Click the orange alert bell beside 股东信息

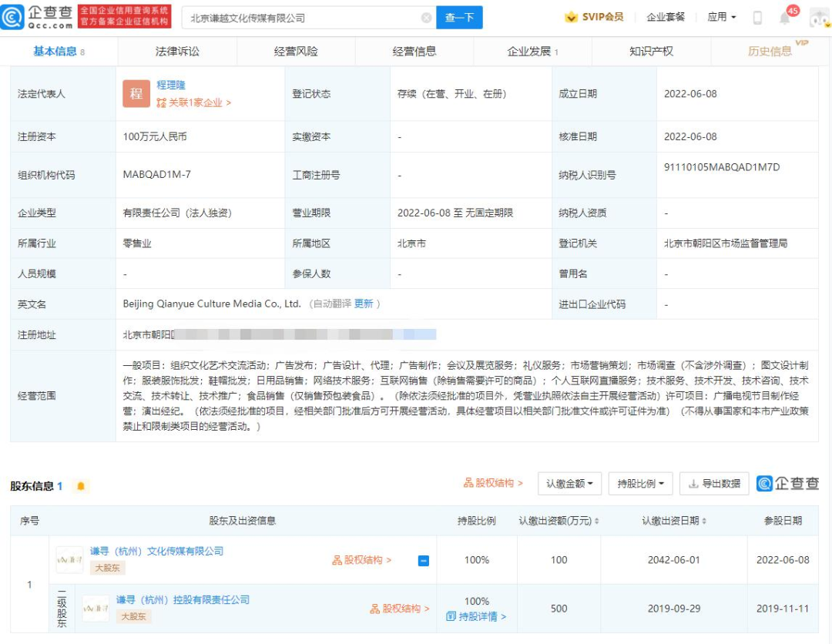79,485
